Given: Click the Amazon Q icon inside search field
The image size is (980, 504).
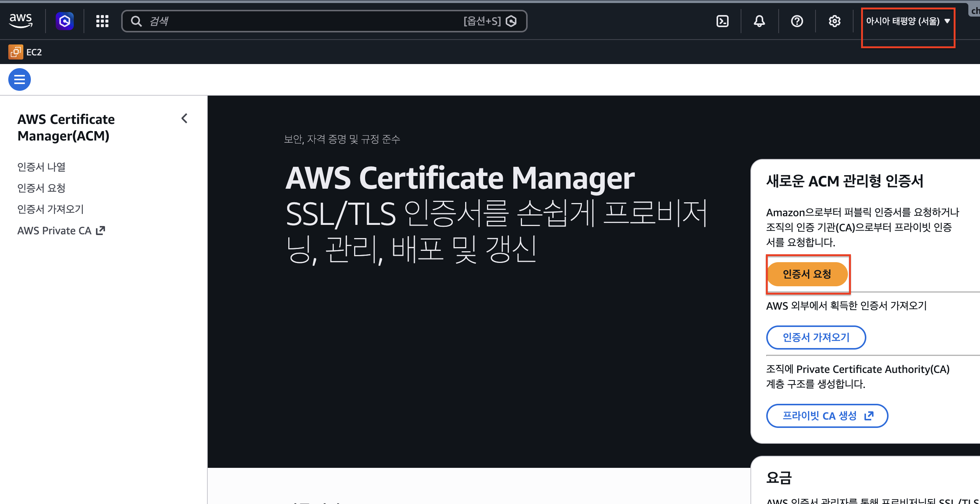Looking at the screenshot, I should pyautogui.click(x=511, y=21).
